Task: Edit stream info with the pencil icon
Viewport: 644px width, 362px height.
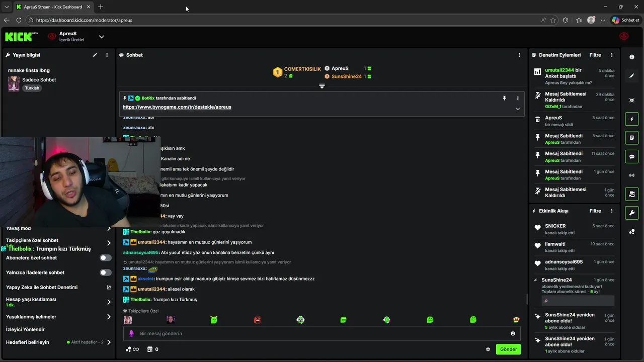Action: coord(95,55)
